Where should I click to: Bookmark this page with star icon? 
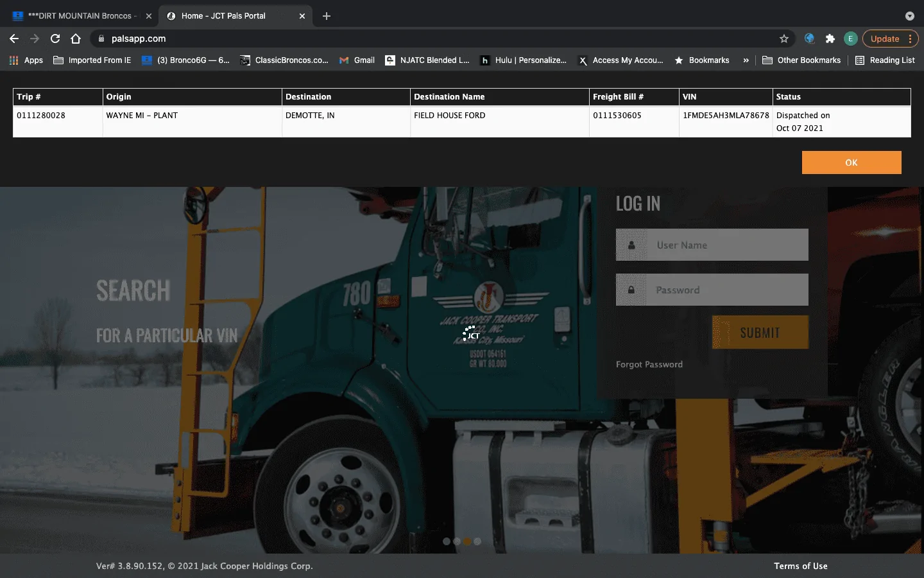tap(784, 39)
